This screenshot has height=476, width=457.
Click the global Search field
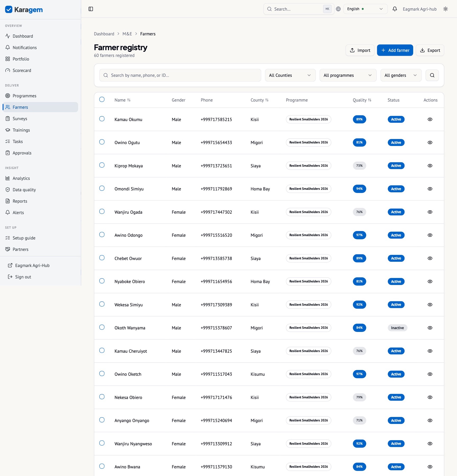[x=299, y=9]
